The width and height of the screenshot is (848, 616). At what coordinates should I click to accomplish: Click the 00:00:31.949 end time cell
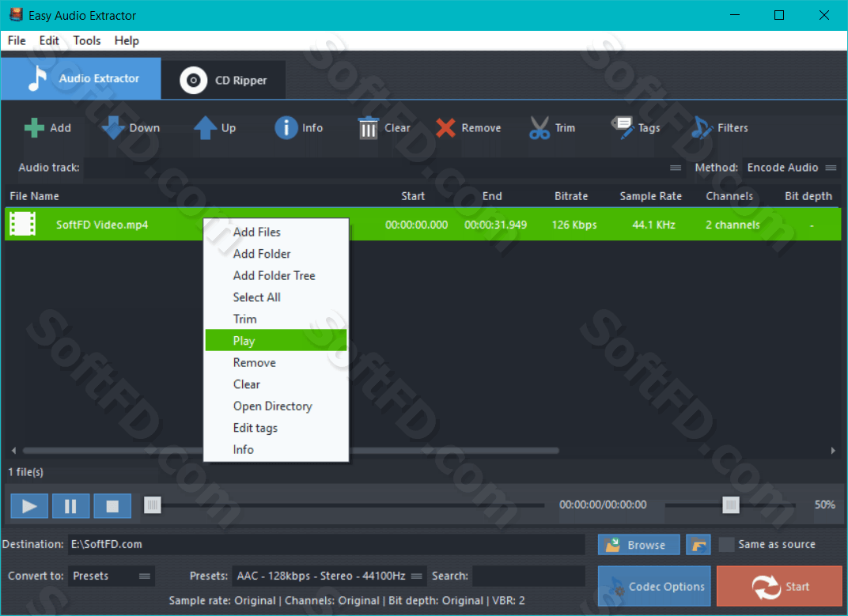tap(495, 225)
